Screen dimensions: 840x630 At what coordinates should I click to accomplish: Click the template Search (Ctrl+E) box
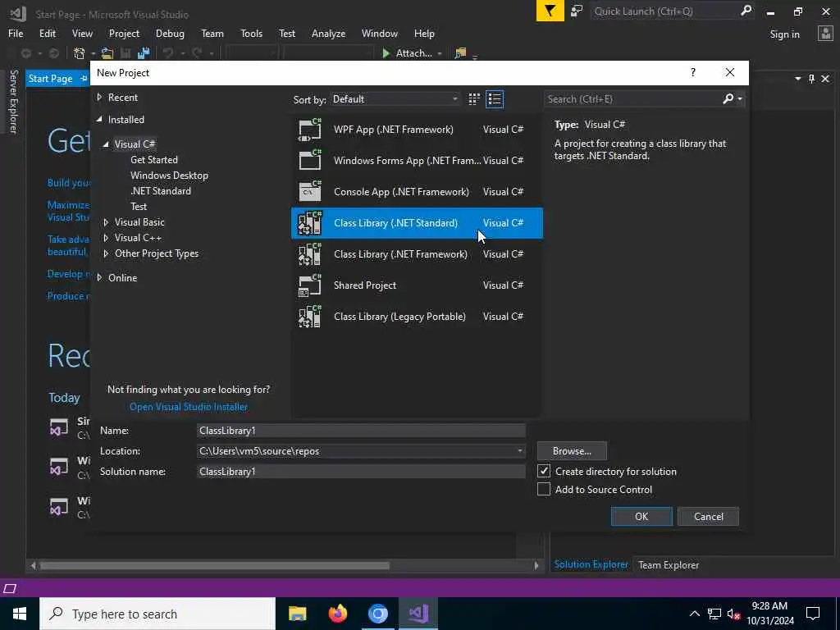[632, 98]
